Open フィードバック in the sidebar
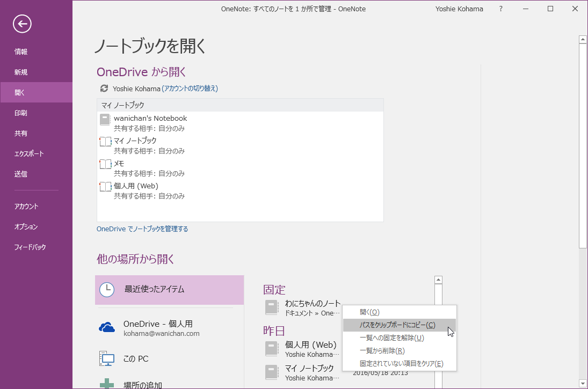 tap(37, 247)
